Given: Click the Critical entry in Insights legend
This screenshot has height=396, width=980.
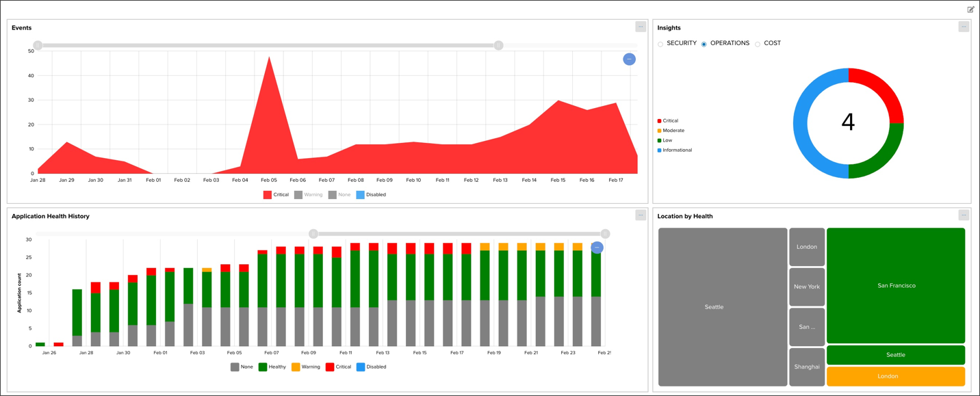Looking at the screenshot, I should tap(667, 121).
